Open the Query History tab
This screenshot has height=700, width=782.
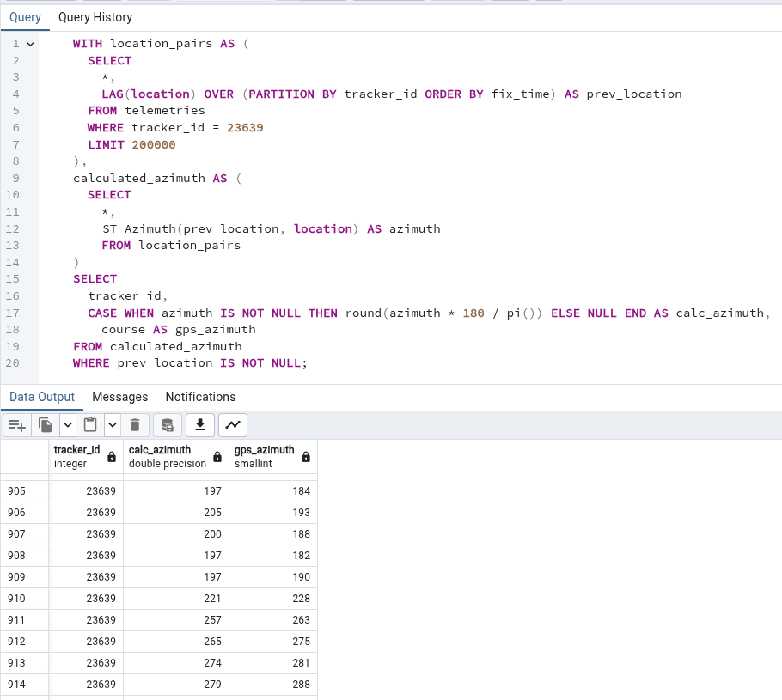(95, 17)
